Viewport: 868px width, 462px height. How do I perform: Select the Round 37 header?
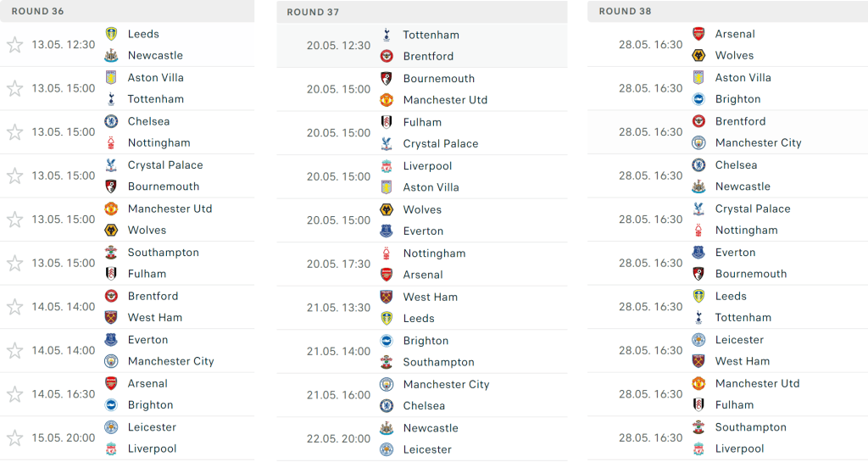point(313,12)
